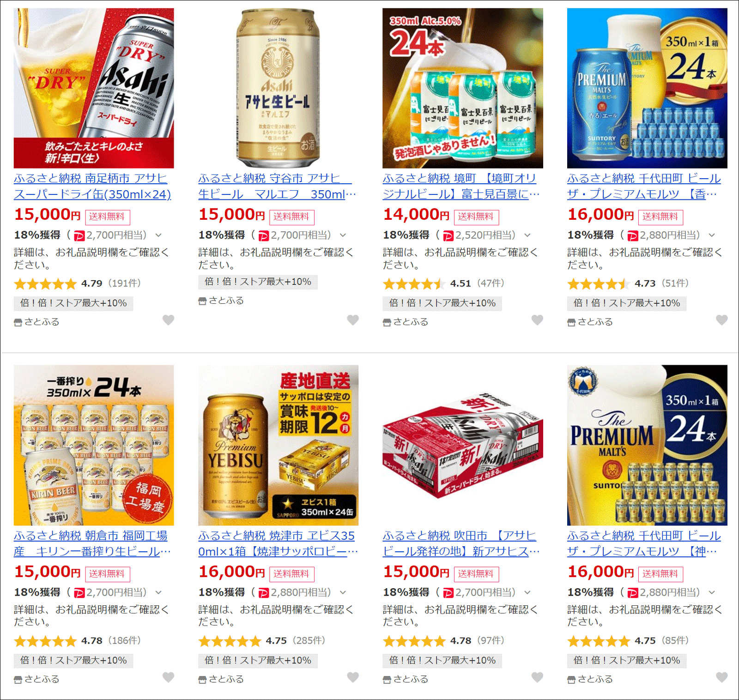The width and height of the screenshot is (739, 700).
Task: Open 南足柄市 アサヒスーパードライ缶 product link
Action: (x=92, y=187)
